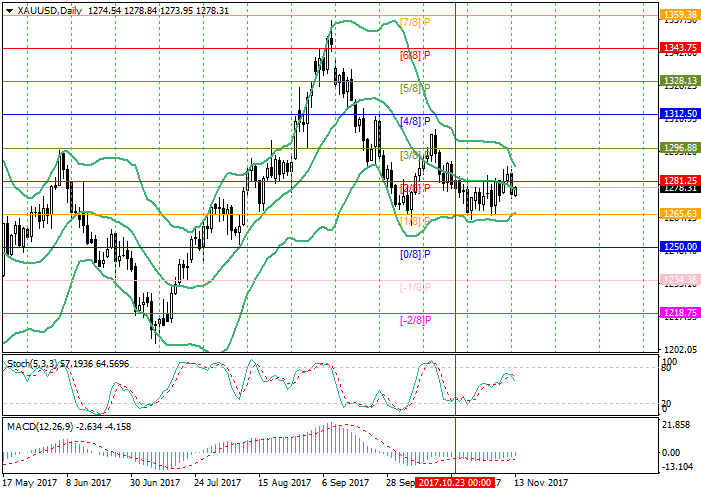Select the magenta 1218.75 price tag
The height and width of the screenshot is (494, 701).
click(x=680, y=313)
